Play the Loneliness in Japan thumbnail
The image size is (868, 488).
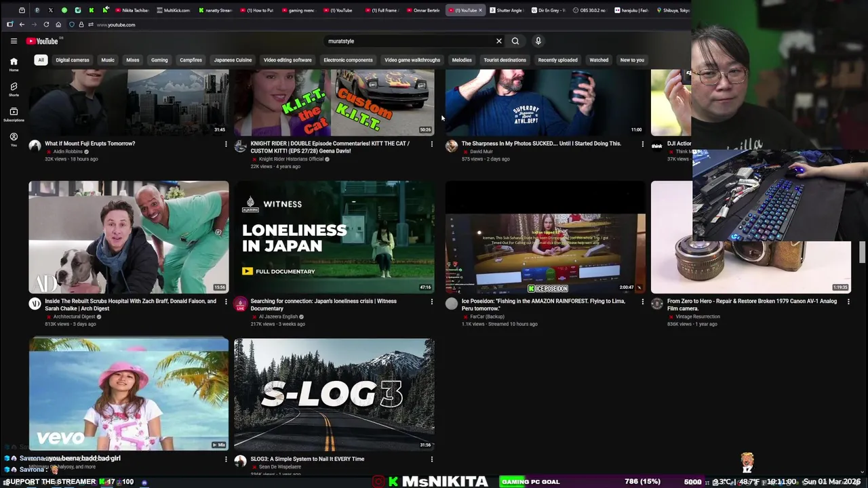pyautogui.click(x=334, y=237)
